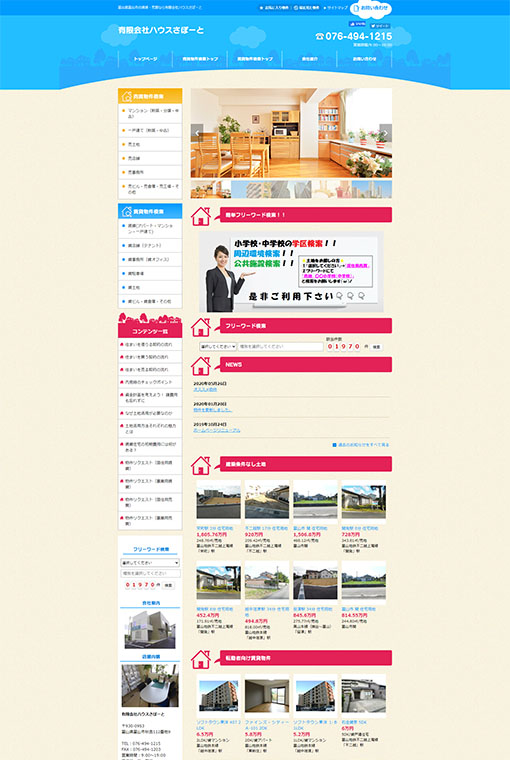Click the サイトマップ link in the top bar
The height and width of the screenshot is (760, 510).
337,8
